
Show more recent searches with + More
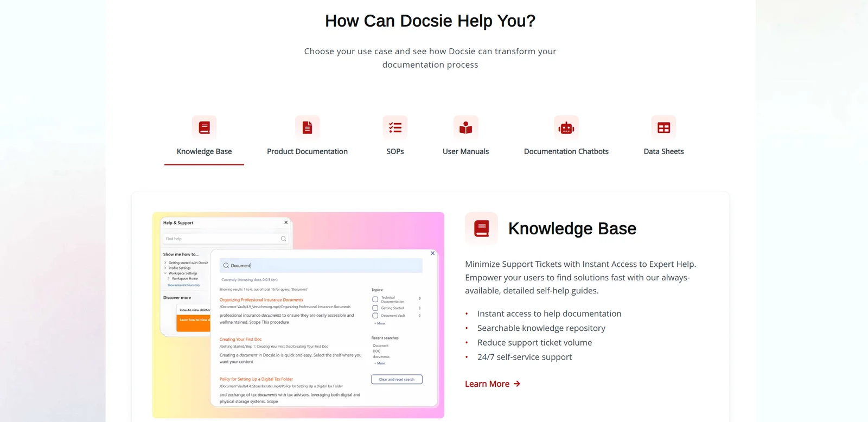click(x=380, y=363)
